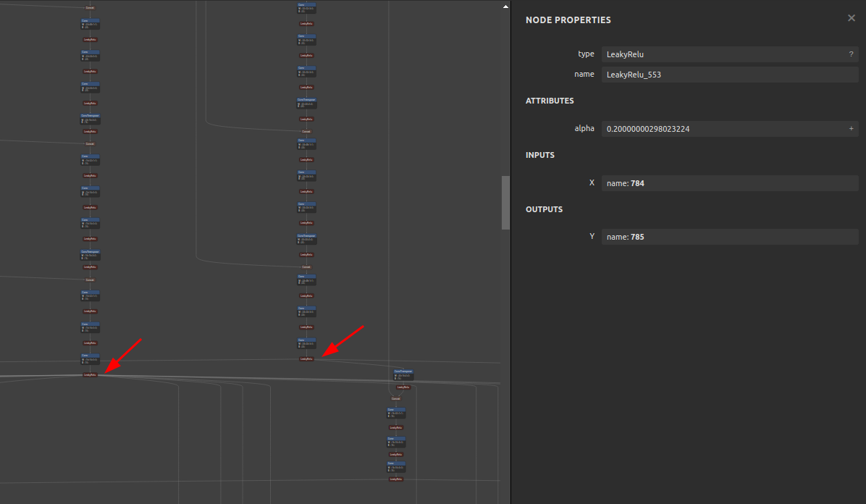Select the lowest Conv node in the rightmost branch
This screenshot has height=504, width=866.
click(396, 467)
